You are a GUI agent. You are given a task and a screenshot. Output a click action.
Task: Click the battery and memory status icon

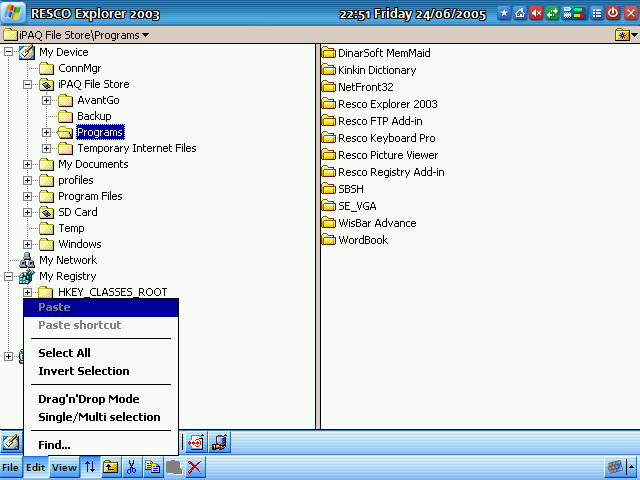click(x=573, y=13)
